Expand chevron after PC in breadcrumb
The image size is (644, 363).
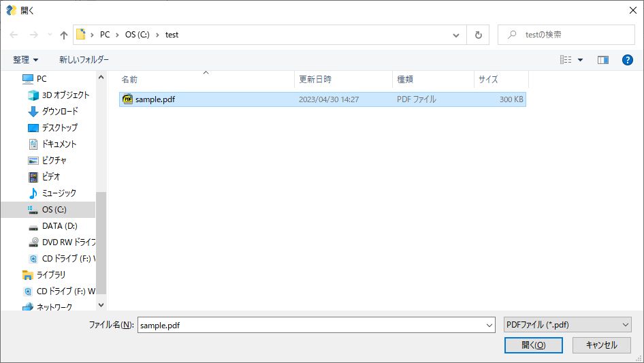[117, 35]
